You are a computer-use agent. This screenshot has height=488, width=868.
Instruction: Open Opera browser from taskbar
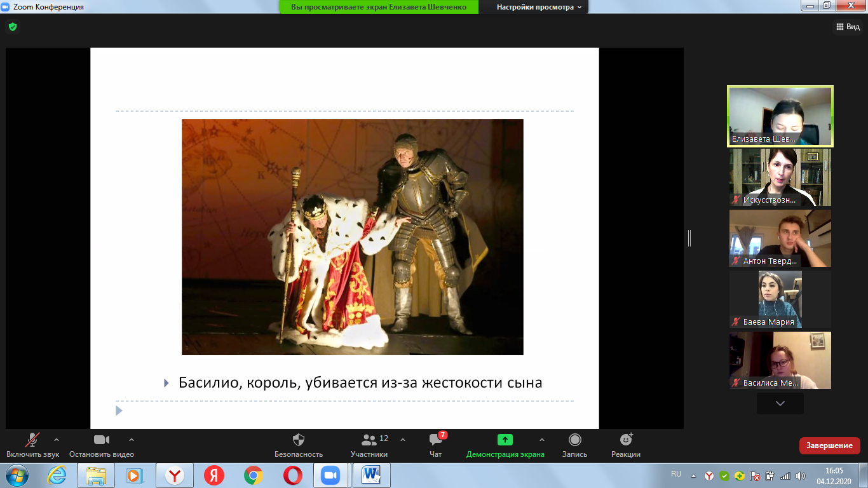[x=292, y=475]
